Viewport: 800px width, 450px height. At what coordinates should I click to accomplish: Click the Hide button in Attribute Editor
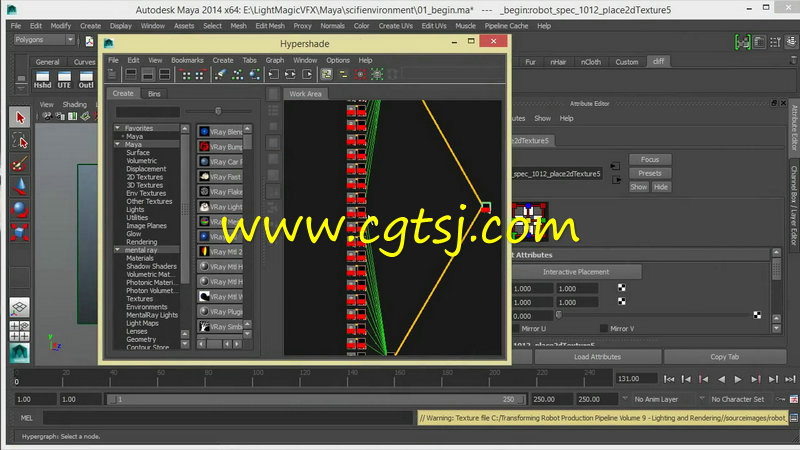(661, 187)
